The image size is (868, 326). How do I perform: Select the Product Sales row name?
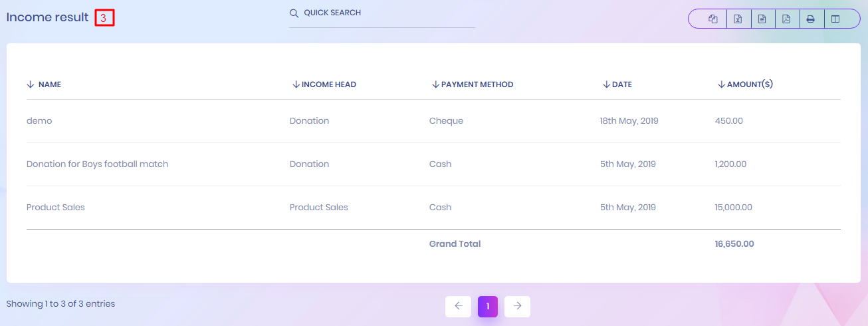(56, 208)
